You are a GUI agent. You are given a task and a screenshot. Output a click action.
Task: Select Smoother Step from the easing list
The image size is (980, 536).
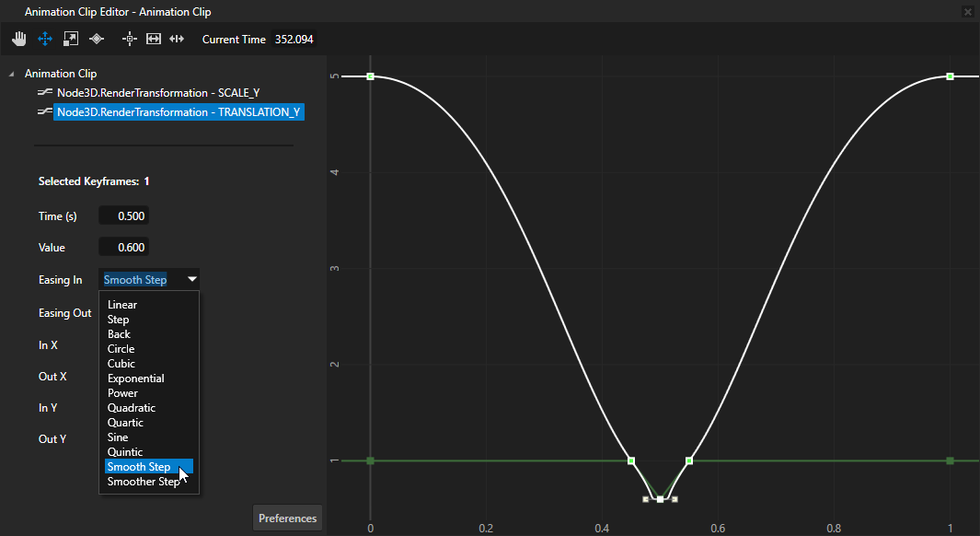[x=143, y=481]
